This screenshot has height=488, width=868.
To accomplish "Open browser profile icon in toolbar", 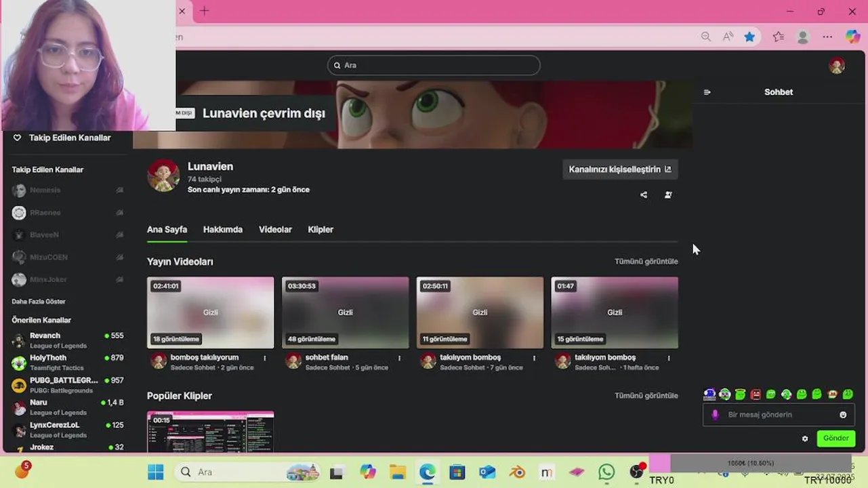I will (803, 37).
